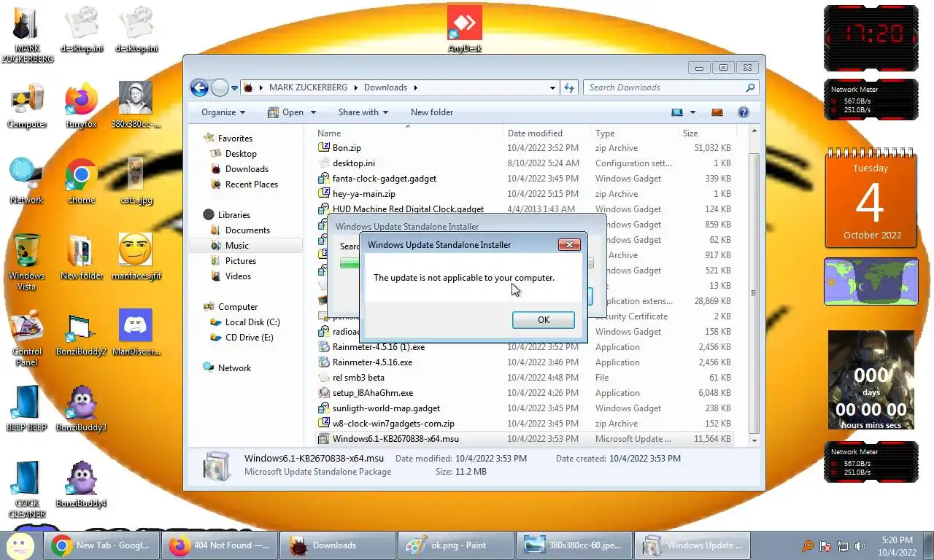Select setup_l8AhaGhm.exe file
The width and height of the screenshot is (934, 560).
click(x=524, y=393)
